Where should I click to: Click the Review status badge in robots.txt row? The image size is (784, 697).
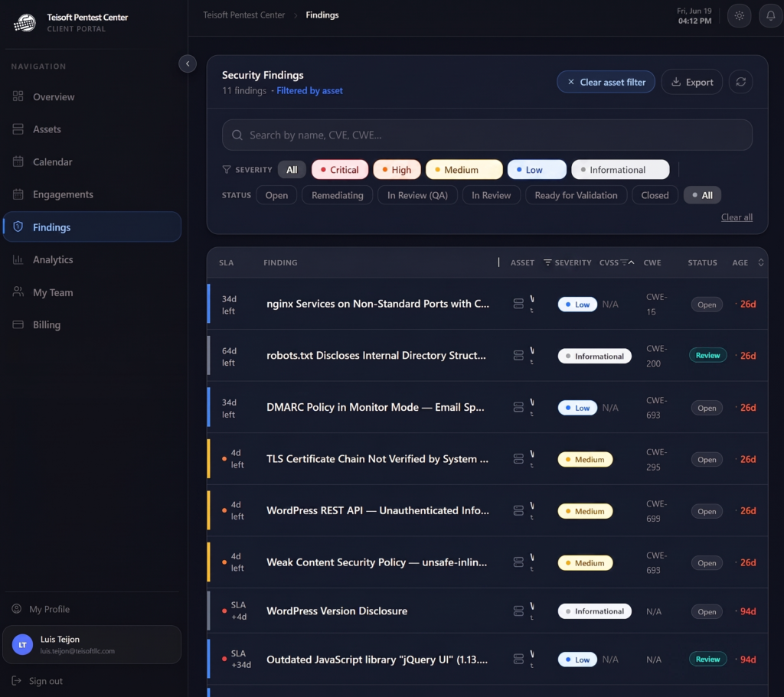[x=707, y=355]
